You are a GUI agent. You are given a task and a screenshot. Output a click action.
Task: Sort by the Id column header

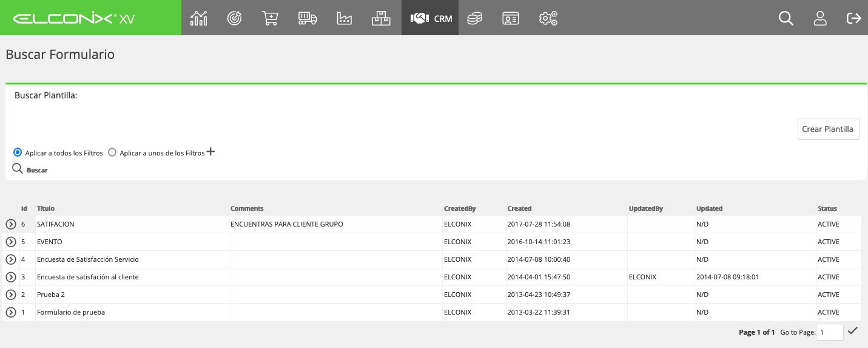[24, 208]
